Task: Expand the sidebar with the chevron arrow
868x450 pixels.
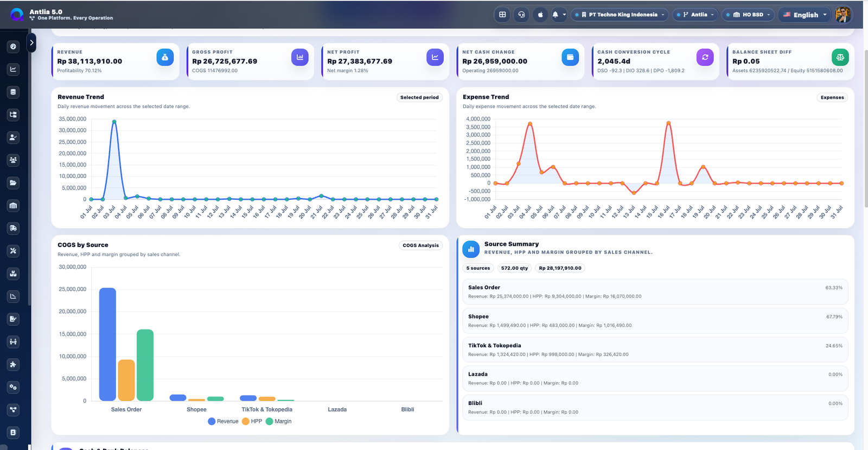Action: [x=31, y=42]
